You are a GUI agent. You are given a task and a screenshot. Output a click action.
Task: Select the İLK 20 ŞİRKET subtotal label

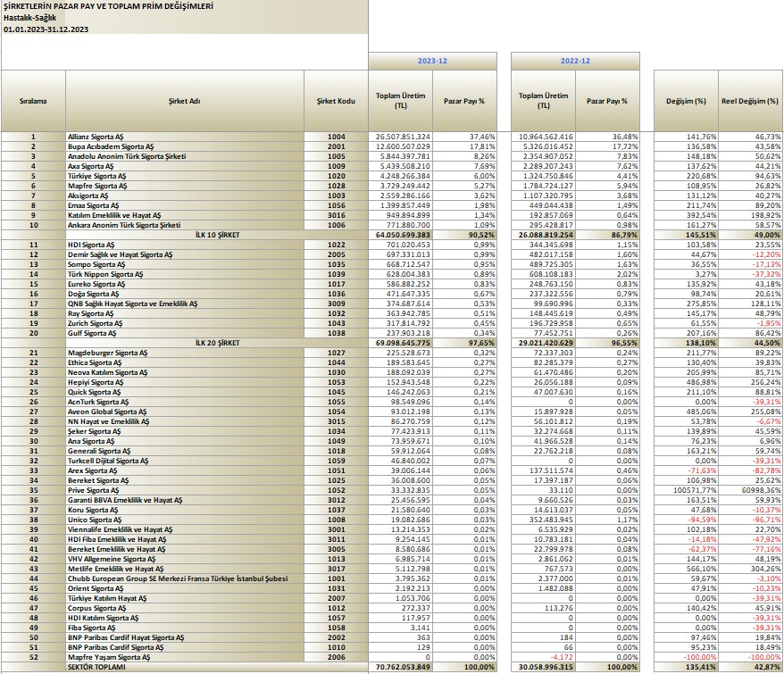pyautogui.click(x=217, y=343)
